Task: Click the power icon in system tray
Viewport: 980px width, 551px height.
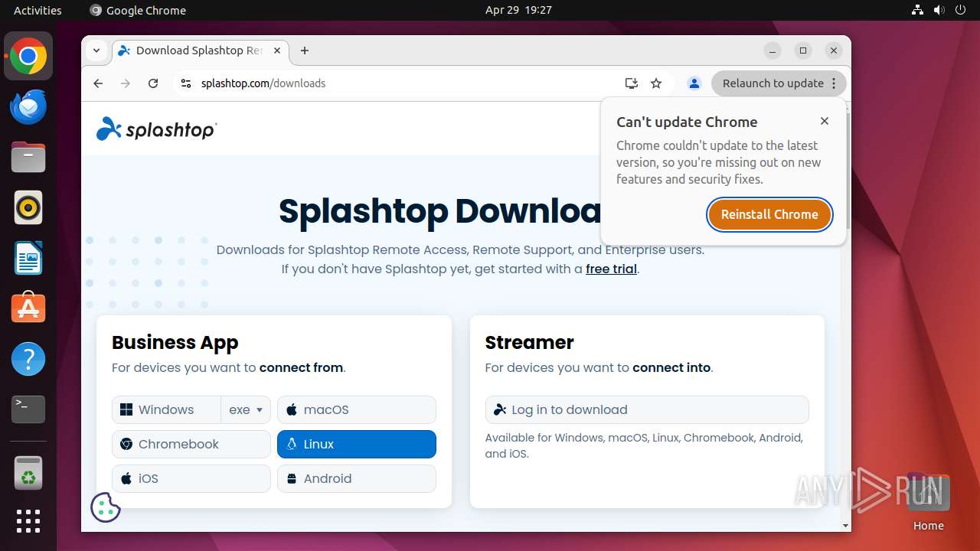Action: (960, 10)
